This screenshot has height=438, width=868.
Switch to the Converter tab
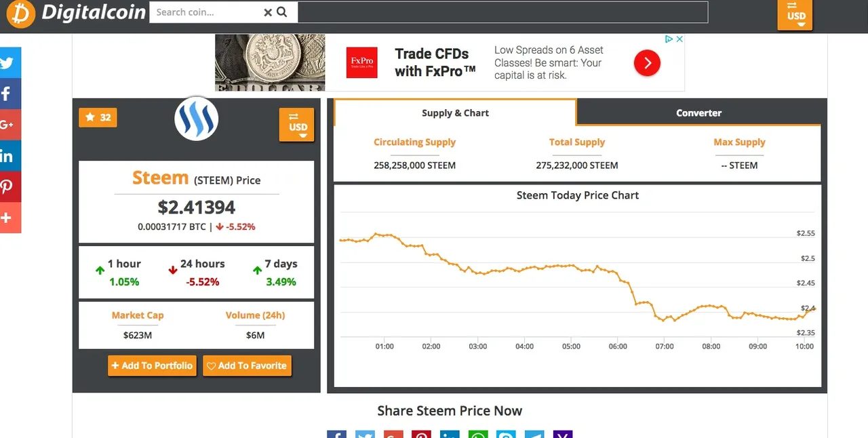click(x=698, y=113)
